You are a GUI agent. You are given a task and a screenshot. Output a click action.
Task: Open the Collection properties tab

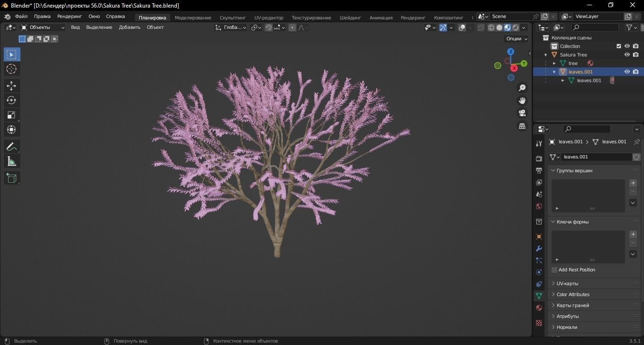[539, 222]
